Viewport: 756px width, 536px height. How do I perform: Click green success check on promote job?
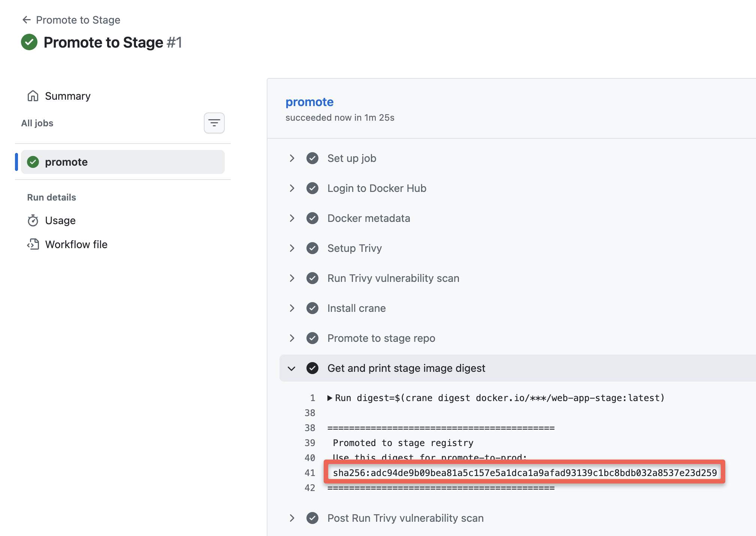(33, 162)
